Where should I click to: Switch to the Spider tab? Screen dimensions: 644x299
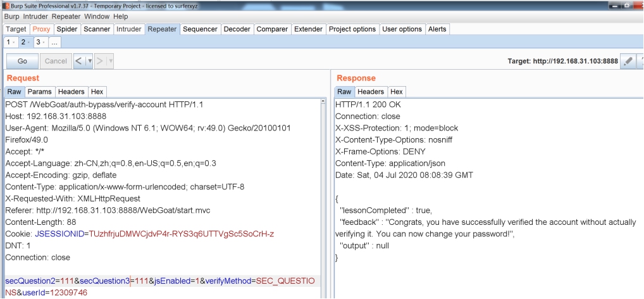(66, 29)
